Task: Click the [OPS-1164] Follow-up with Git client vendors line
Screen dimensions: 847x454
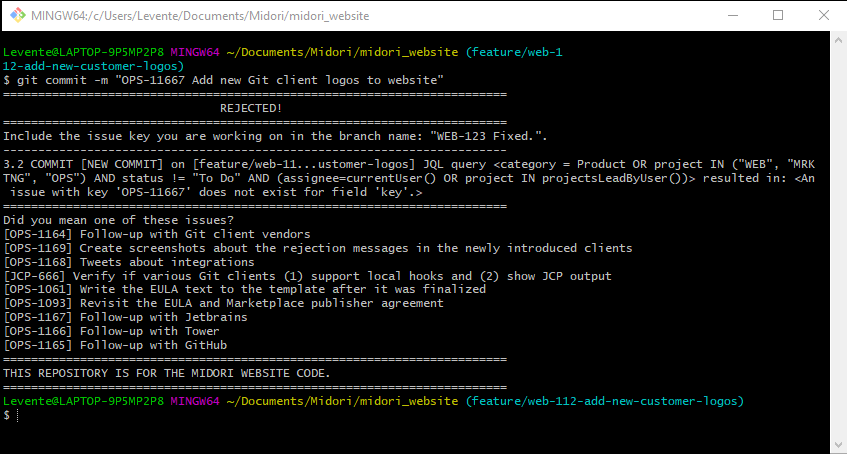Action: pyautogui.click(x=157, y=235)
